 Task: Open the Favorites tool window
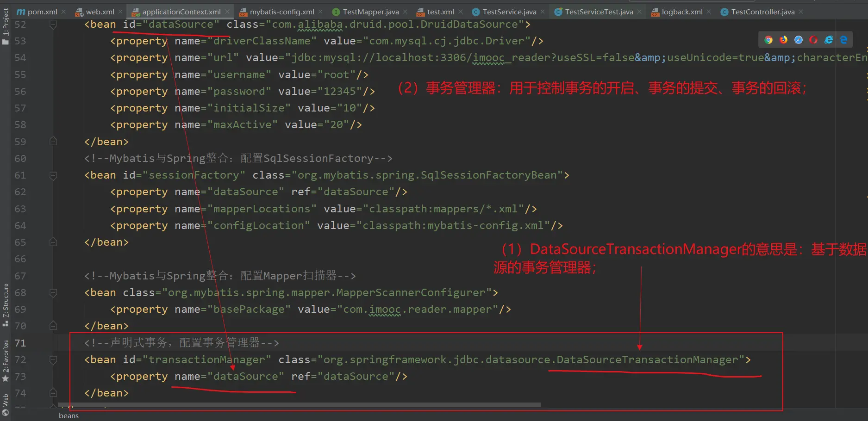pyautogui.click(x=6, y=361)
